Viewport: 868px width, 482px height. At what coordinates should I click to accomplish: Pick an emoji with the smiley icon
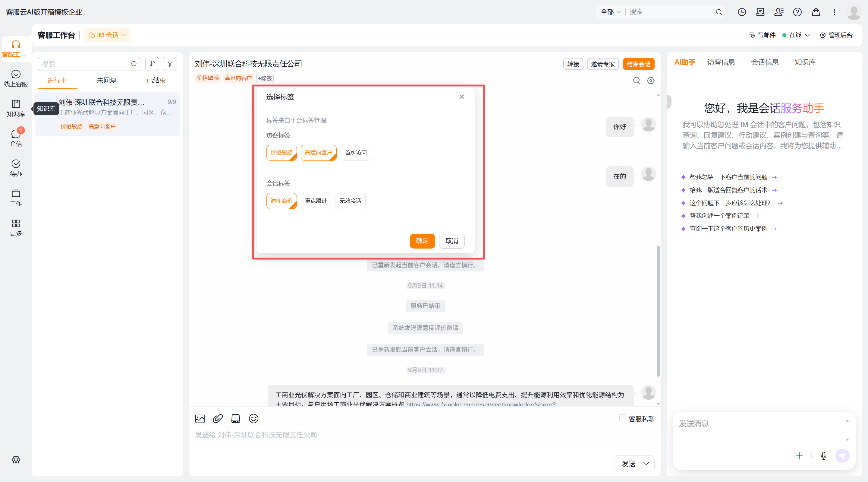(x=253, y=419)
